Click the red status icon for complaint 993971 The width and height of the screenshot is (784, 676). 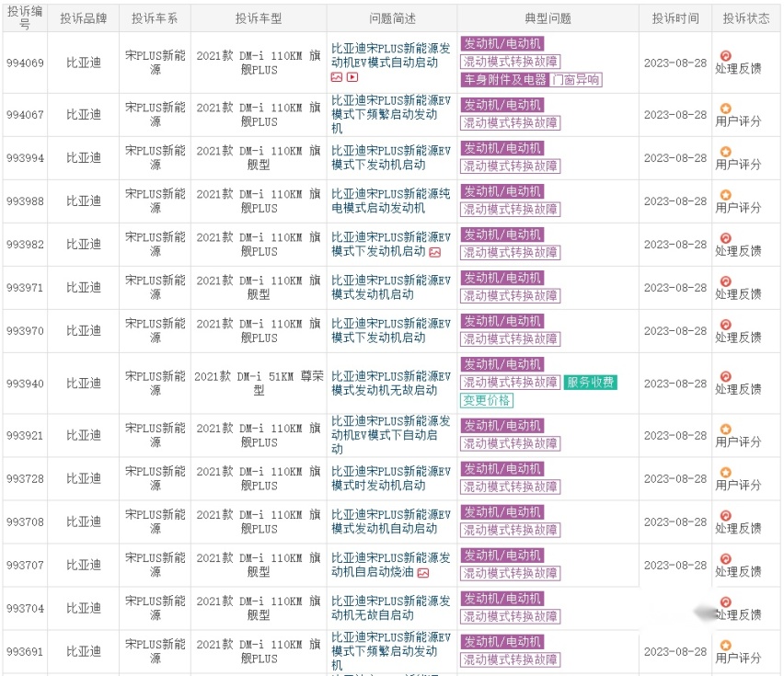725,281
